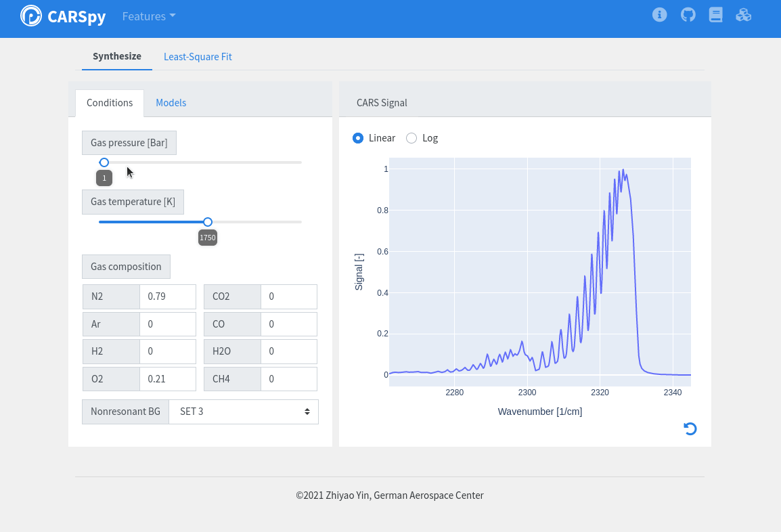
Task: Select the Linear scale radio button
Action: tap(358, 138)
